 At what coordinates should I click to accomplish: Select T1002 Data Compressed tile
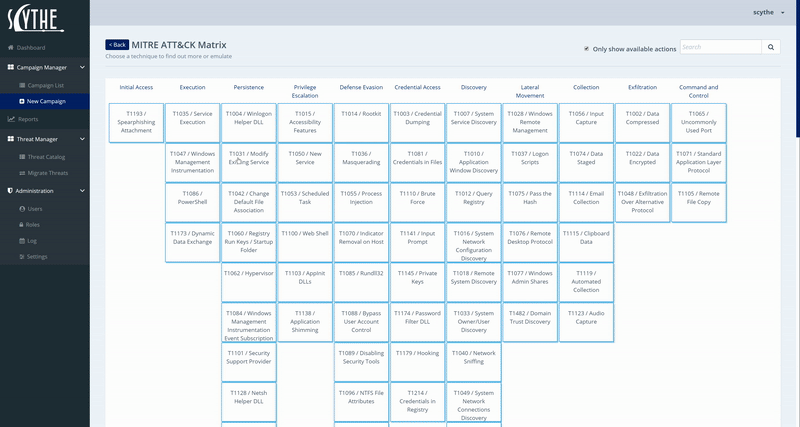coord(642,123)
